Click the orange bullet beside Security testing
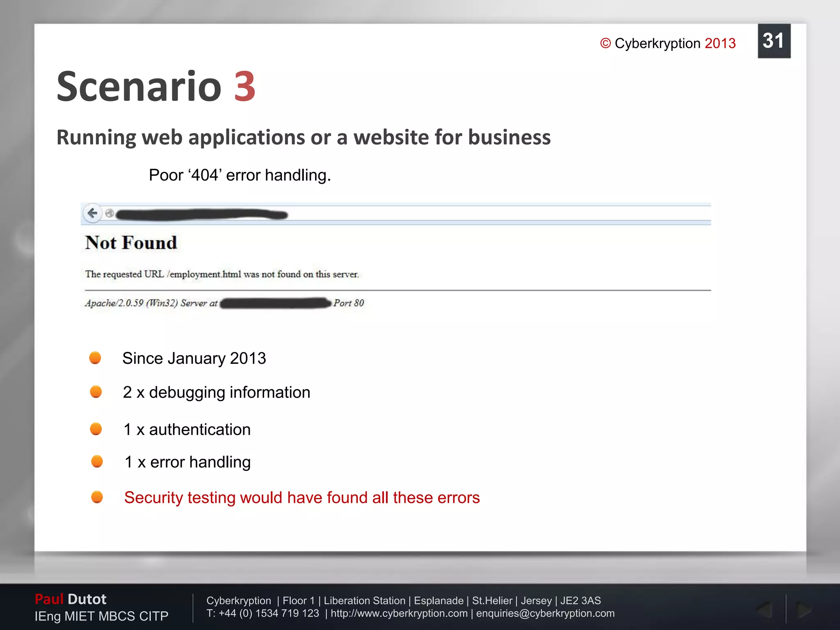This screenshot has width=840, height=630. [x=97, y=497]
